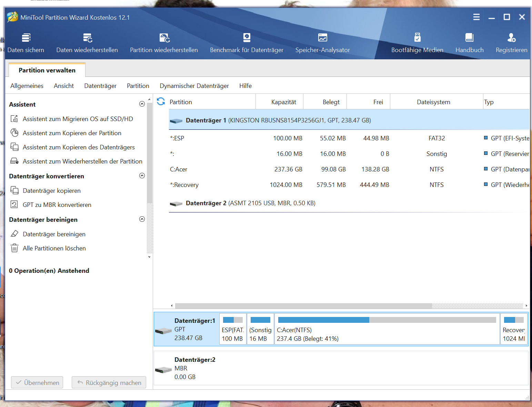
Task: Open the Ansicht menu
Action: click(x=64, y=86)
